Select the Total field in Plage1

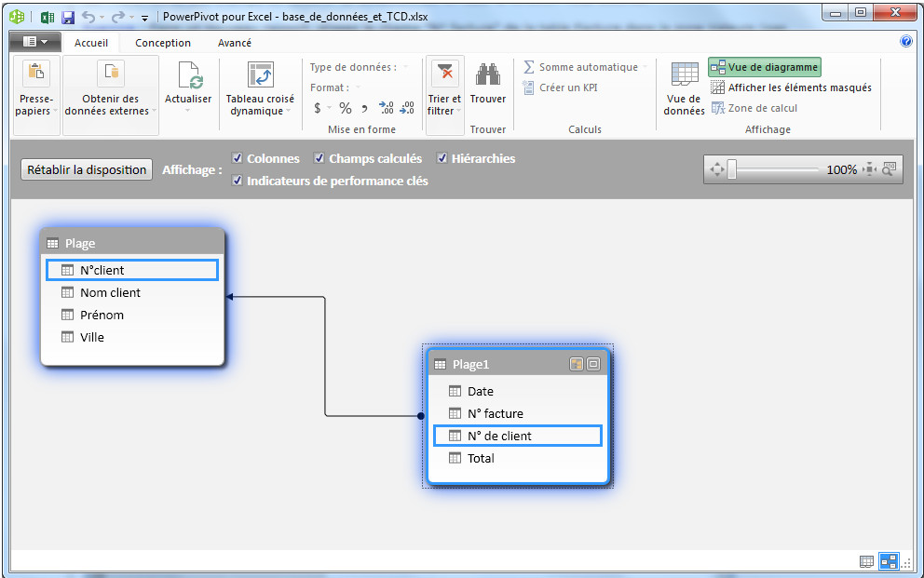tap(517, 459)
